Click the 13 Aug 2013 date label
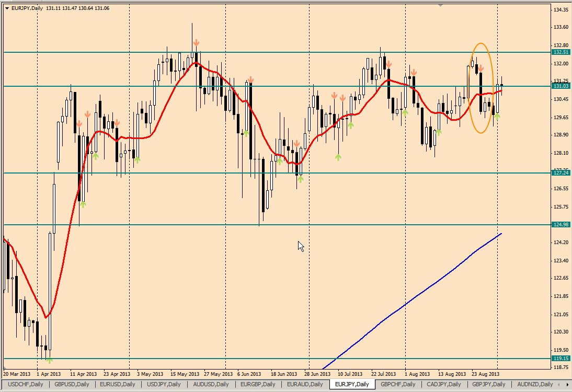This screenshot has height=392, width=572. point(452,374)
